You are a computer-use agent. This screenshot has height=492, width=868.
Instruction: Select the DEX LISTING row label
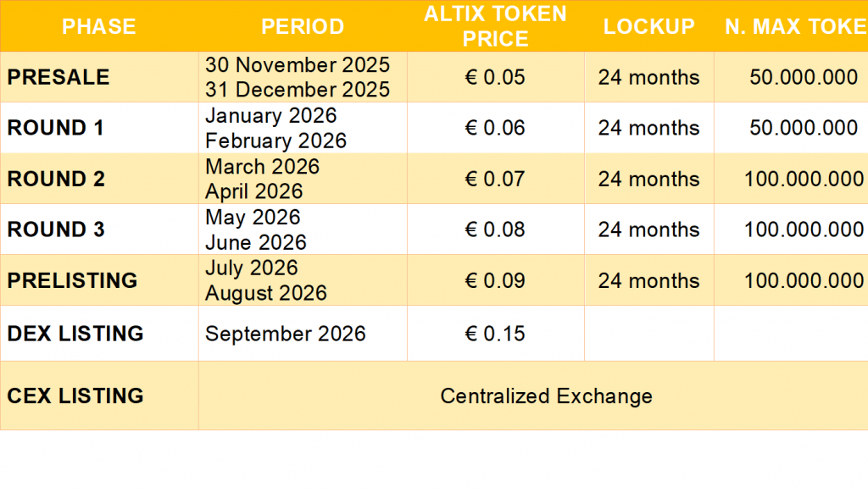pyautogui.click(x=75, y=334)
